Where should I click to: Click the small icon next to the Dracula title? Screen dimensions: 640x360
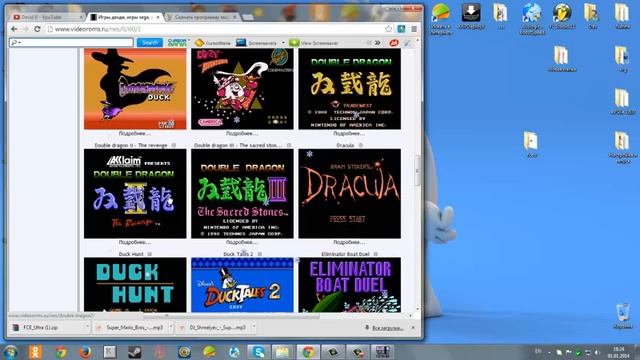(360, 145)
